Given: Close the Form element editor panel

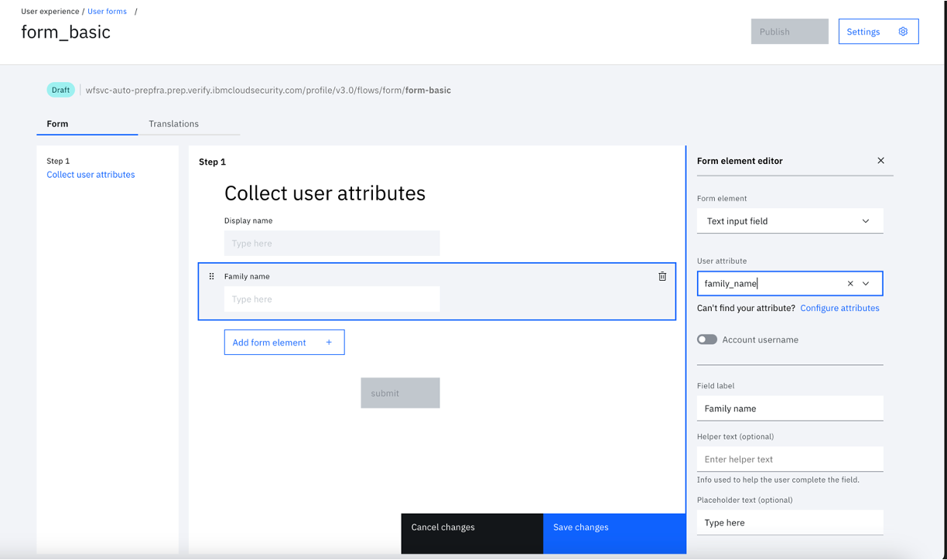Looking at the screenshot, I should point(880,161).
